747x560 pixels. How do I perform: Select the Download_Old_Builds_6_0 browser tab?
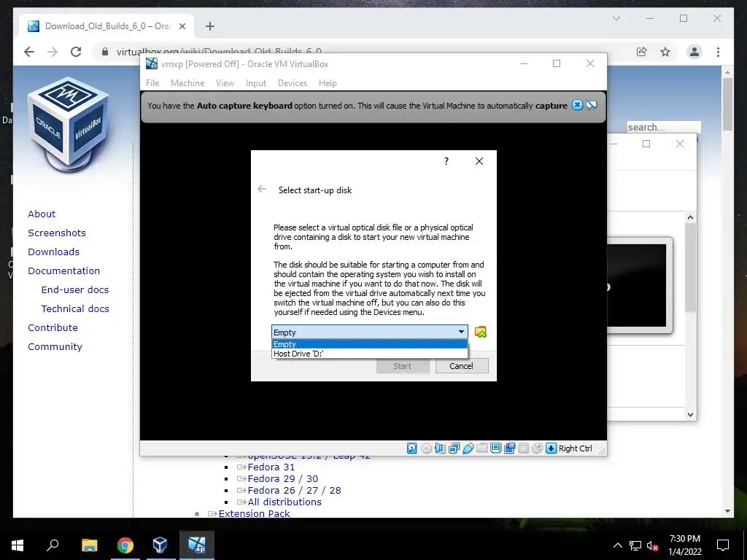click(x=107, y=26)
